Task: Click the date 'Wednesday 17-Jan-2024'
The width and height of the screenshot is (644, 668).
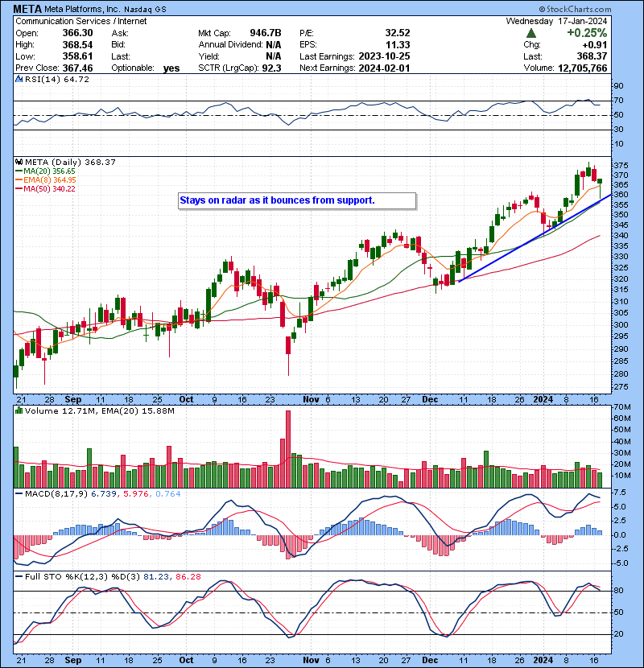Action: pyautogui.click(x=556, y=21)
